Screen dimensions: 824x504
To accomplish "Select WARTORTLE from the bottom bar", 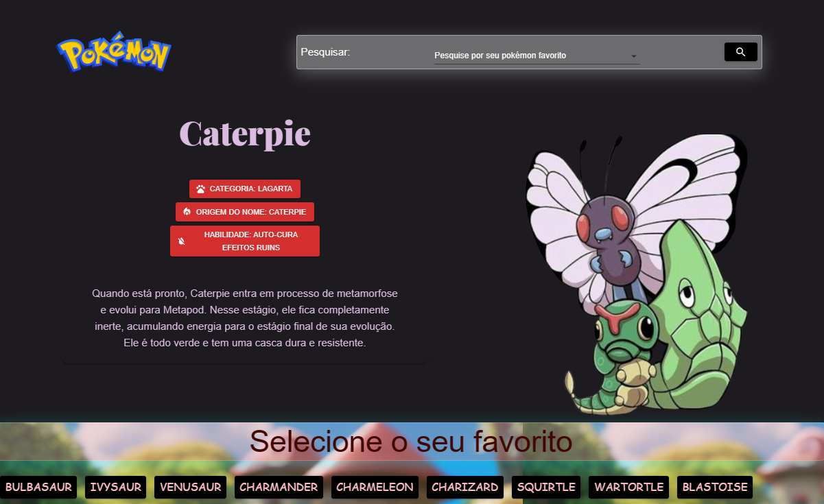I will [628, 487].
